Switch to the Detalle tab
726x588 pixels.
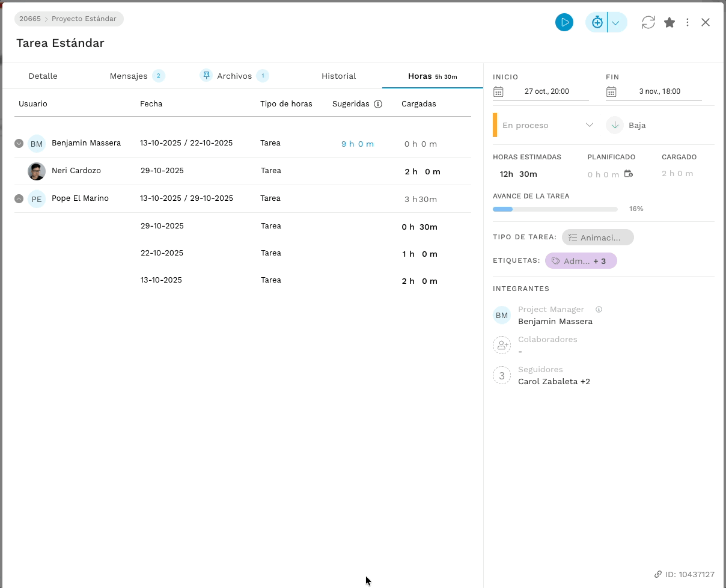point(43,76)
